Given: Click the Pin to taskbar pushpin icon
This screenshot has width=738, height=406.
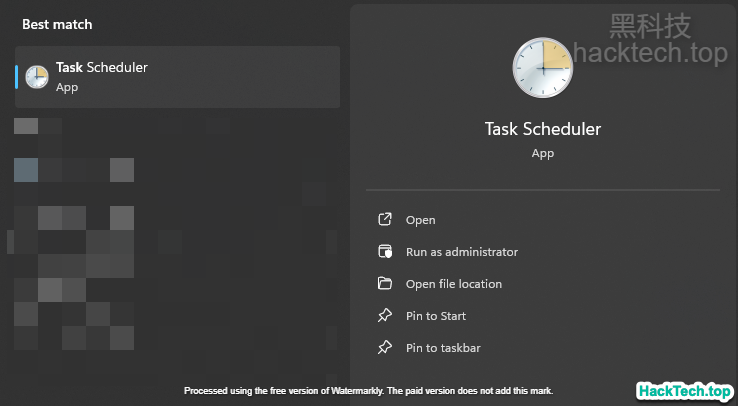Looking at the screenshot, I should pos(384,348).
